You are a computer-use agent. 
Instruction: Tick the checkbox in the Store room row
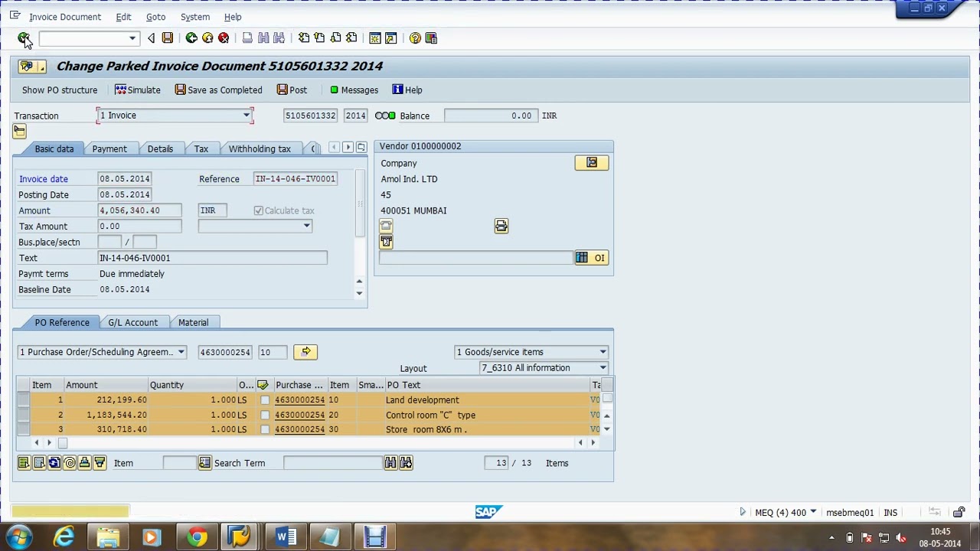tap(265, 429)
